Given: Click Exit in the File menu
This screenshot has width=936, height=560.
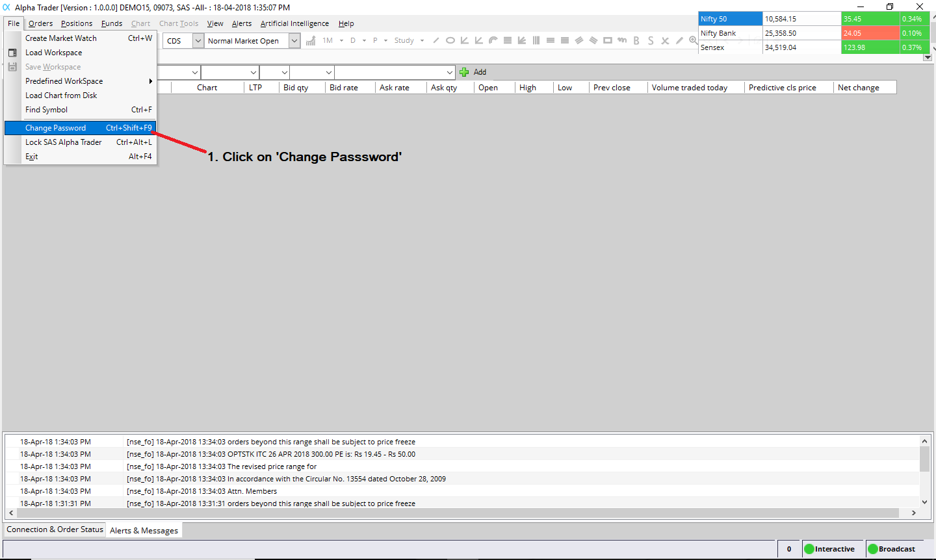Looking at the screenshot, I should 80,157.
